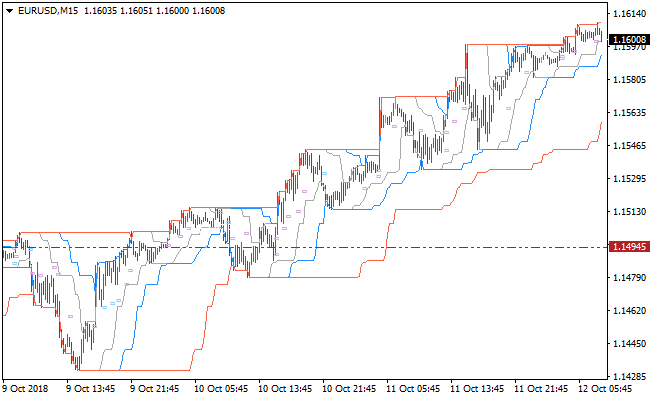
Task: Click the 1.15295 price axis label
Action: pyautogui.click(x=629, y=179)
